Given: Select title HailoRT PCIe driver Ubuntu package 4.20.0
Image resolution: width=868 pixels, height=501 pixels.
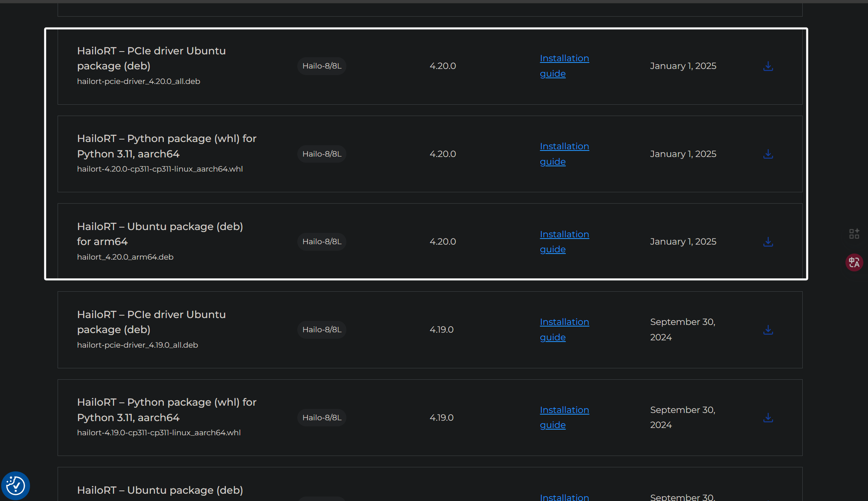Looking at the screenshot, I should (x=151, y=58).
